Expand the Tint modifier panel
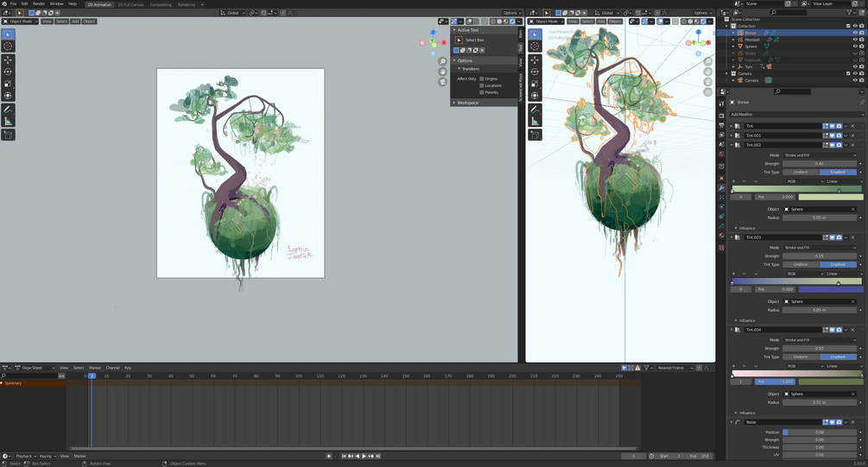868x467 pixels. 732,126
